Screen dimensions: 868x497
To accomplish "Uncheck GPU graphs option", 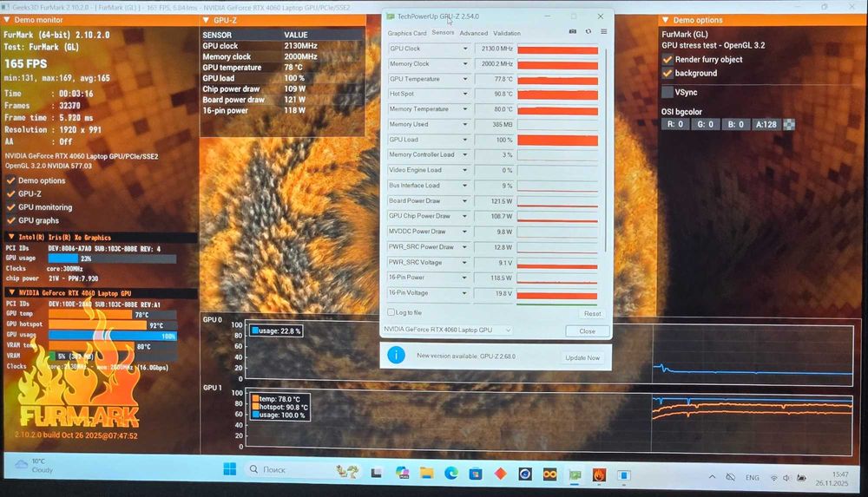I will pyautogui.click(x=10, y=220).
